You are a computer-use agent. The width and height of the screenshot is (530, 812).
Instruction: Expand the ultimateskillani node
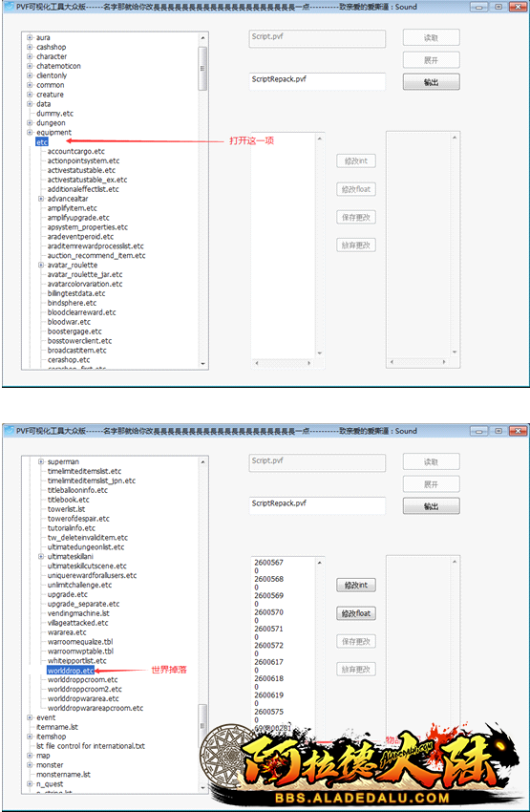click(41, 557)
